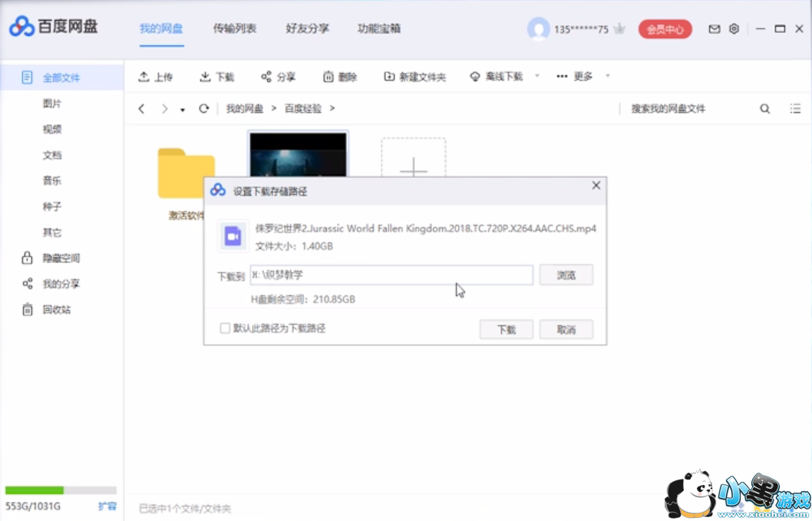Image resolution: width=812 pixels, height=521 pixels.
Task: Switch list view mode icon
Action: point(795,108)
